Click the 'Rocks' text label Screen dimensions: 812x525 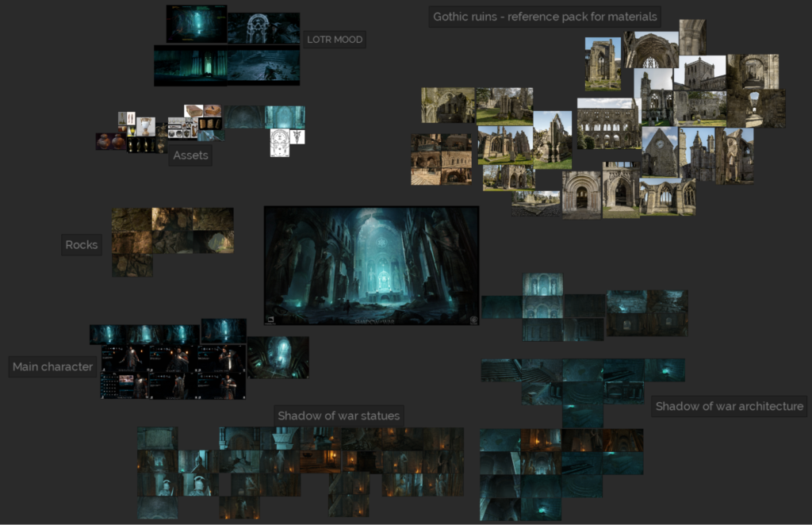(x=82, y=245)
